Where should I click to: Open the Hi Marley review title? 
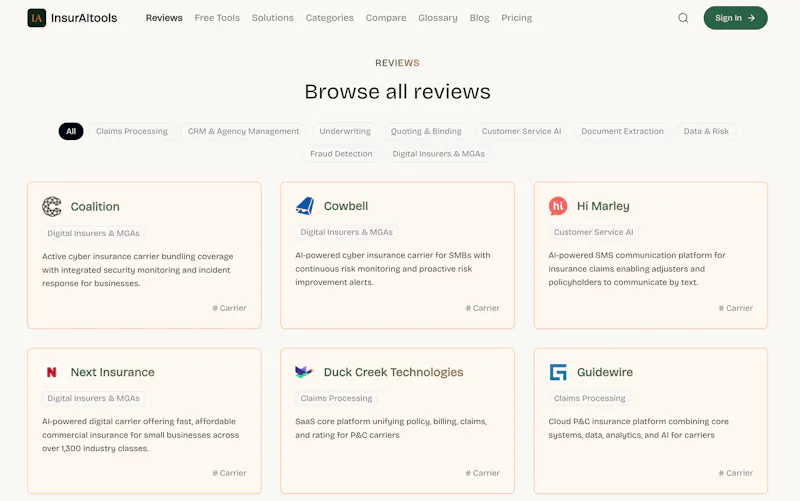pos(603,206)
